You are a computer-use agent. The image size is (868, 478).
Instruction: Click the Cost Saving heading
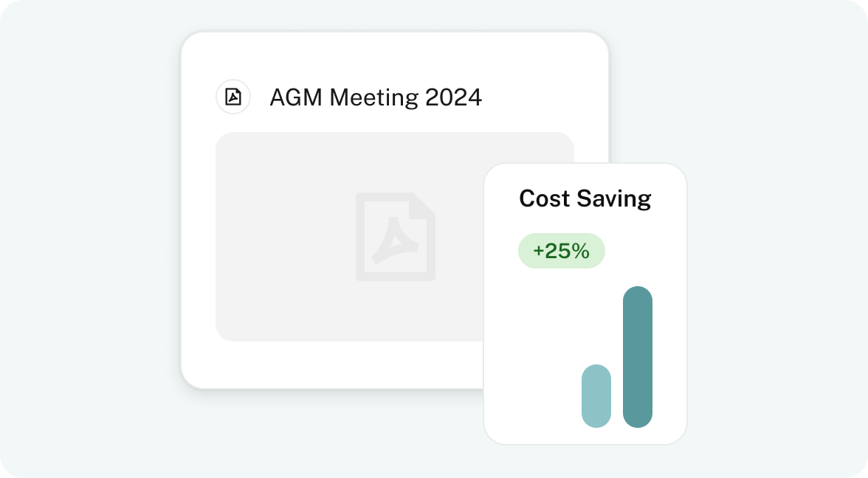pos(585,198)
